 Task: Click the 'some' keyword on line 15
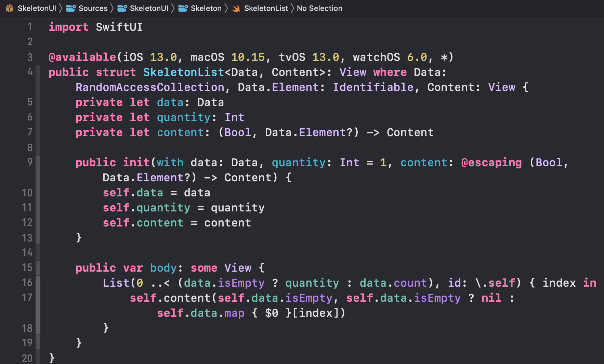coord(204,268)
